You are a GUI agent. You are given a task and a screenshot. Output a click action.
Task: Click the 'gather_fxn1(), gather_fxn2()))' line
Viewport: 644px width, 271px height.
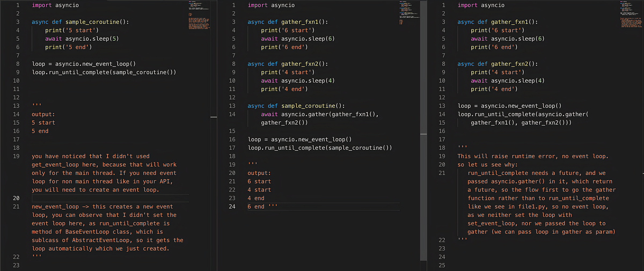(x=521, y=122)
